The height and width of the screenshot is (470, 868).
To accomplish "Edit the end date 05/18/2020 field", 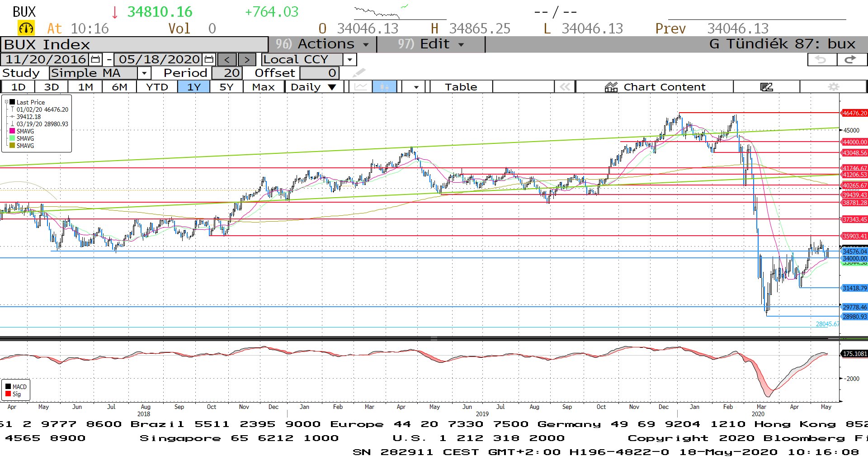I will (x=159, y=59).
